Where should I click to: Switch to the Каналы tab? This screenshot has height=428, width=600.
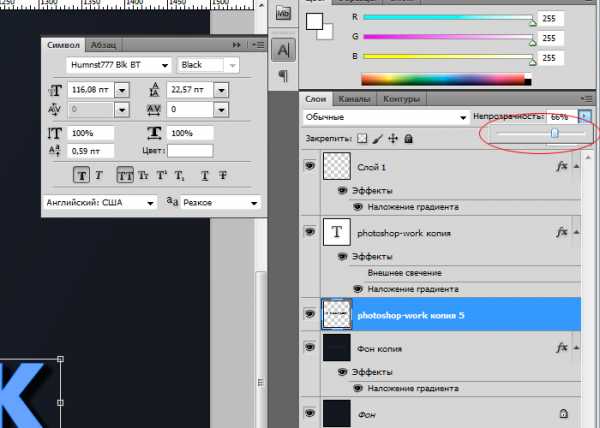(x=355, y=99)
